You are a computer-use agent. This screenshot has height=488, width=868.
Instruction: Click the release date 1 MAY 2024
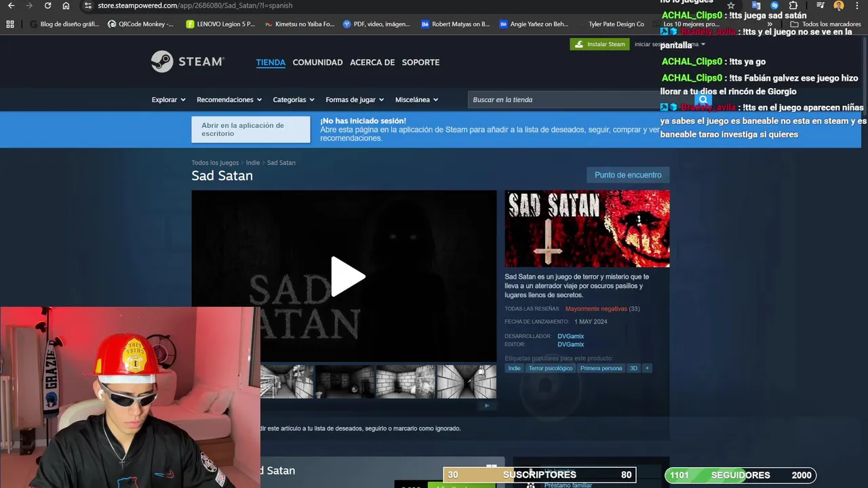[591, 322]
